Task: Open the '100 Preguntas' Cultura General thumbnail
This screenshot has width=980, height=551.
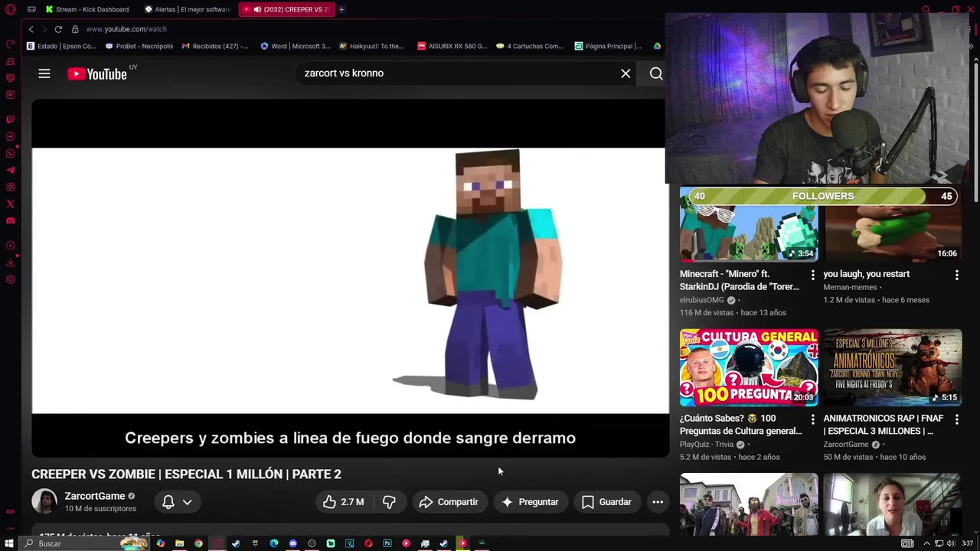Action: pos(749,367)
